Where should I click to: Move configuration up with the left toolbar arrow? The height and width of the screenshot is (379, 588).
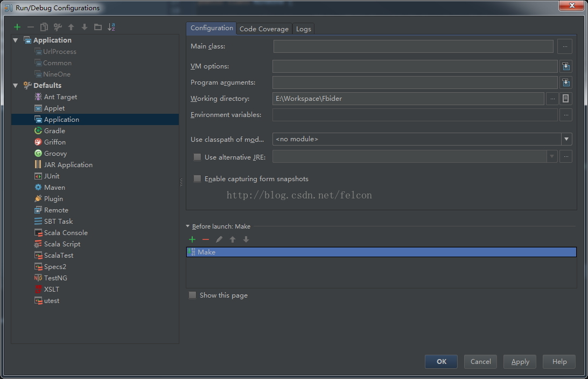click(x=71, y=27)
